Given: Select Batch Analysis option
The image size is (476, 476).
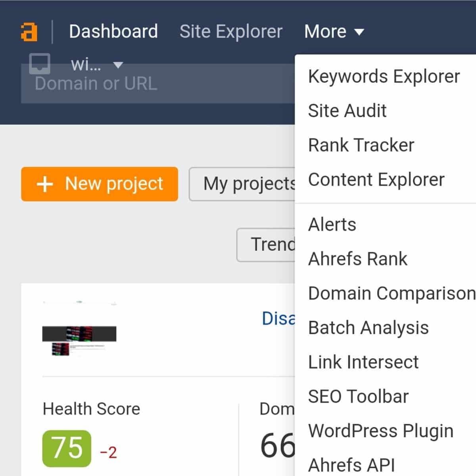Looking at the screenshot, I should click(x=368, y=328).
